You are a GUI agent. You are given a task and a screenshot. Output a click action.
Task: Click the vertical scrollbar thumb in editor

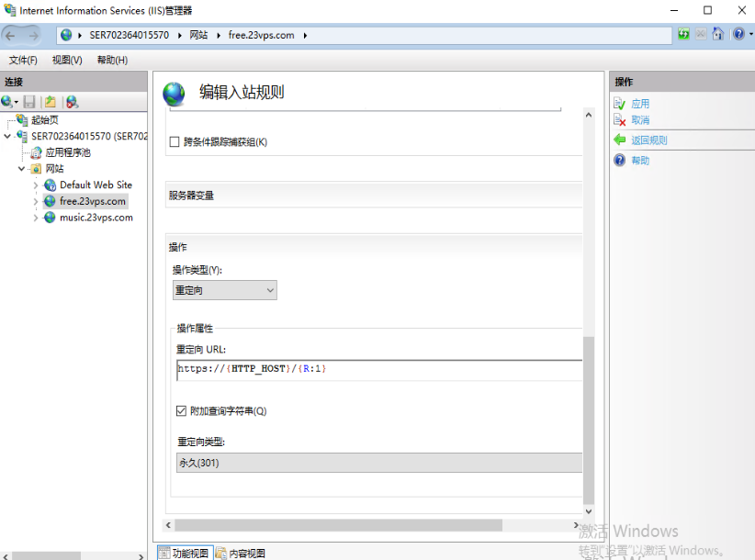click(589, 420)
